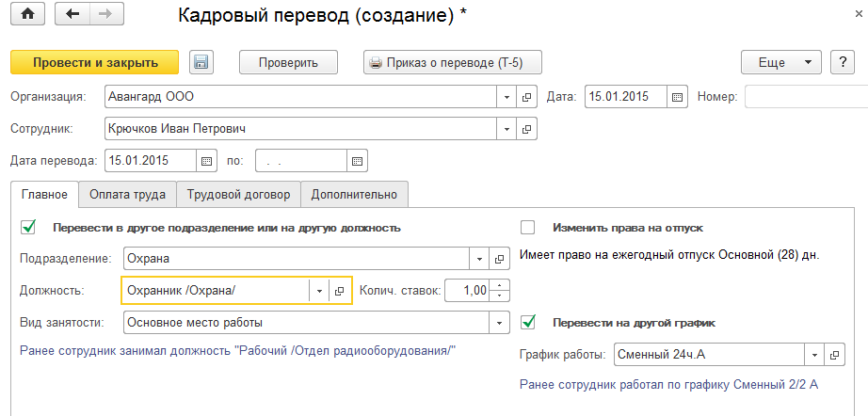The width and height of the screenshot is (868, 416).
Task: Open the Должность record with open-form icon
Action: click(x=339, y=291)
